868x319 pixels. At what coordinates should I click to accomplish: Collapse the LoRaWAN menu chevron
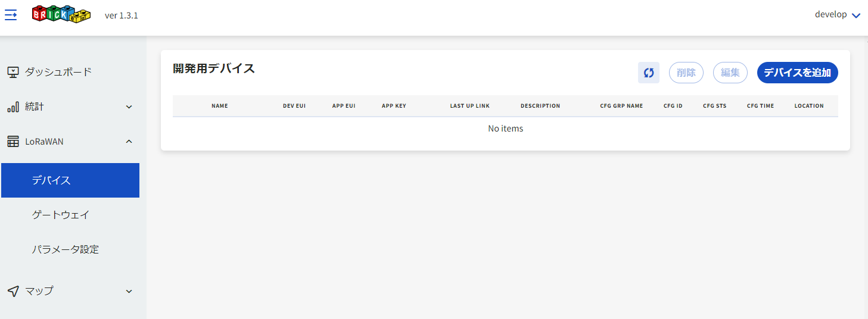[x=129, y=142]
